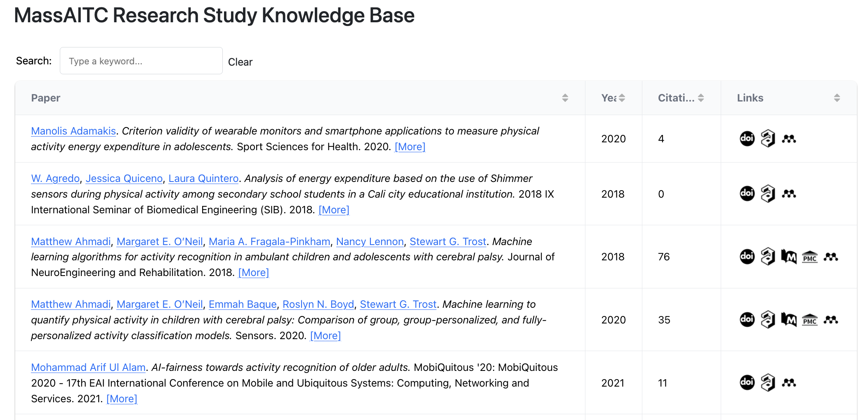Open author W. Agredo link
Screen dimensions: 868x420
[x=55, y=178]
